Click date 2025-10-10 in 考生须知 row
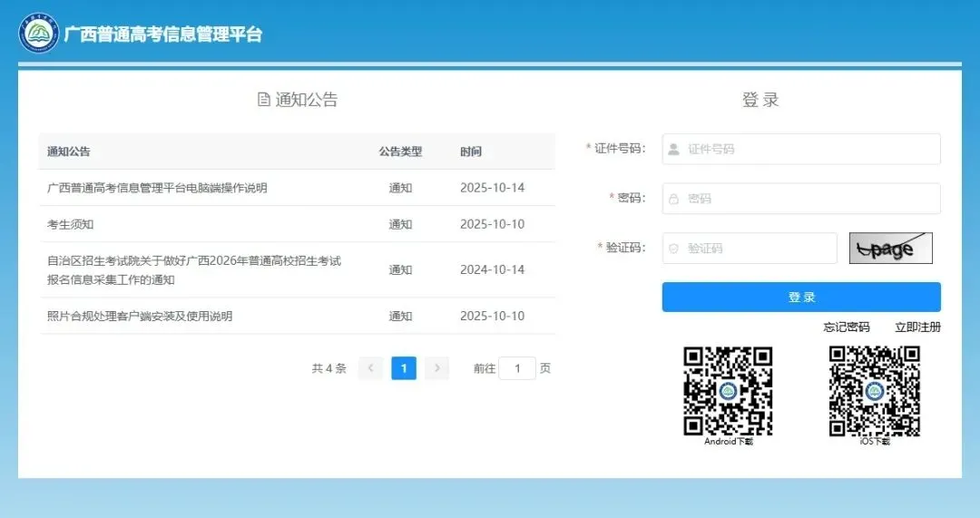Viewport: 980px width, 518px height. coord(493,224)
